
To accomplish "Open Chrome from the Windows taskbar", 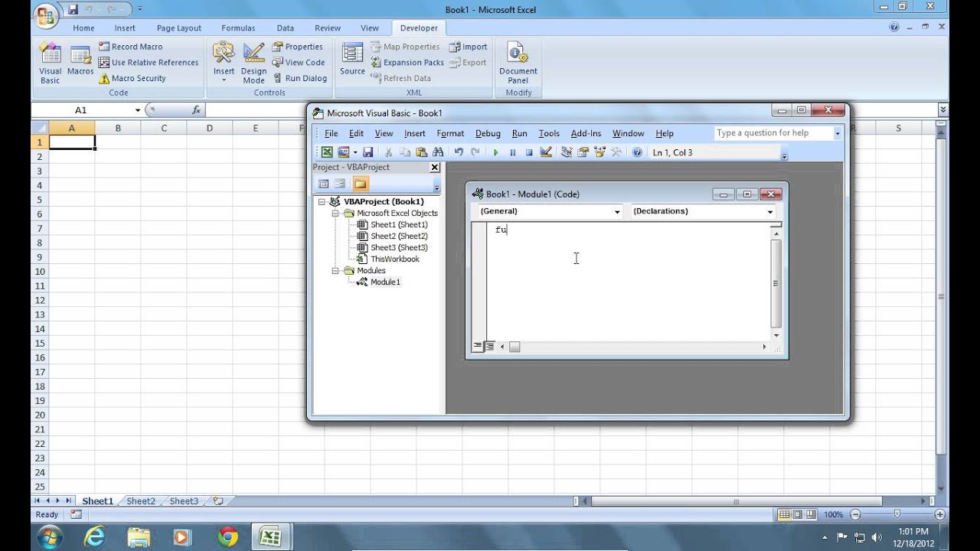I will (227, 537).
